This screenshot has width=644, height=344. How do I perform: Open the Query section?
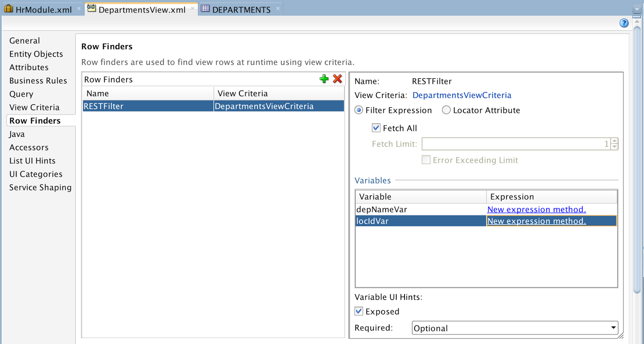click(x=21, y=94)
